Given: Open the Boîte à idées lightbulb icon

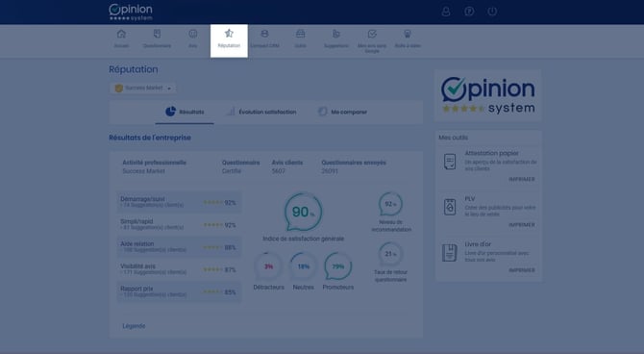Looking at the screenshot, I should (x=408, y=34).
